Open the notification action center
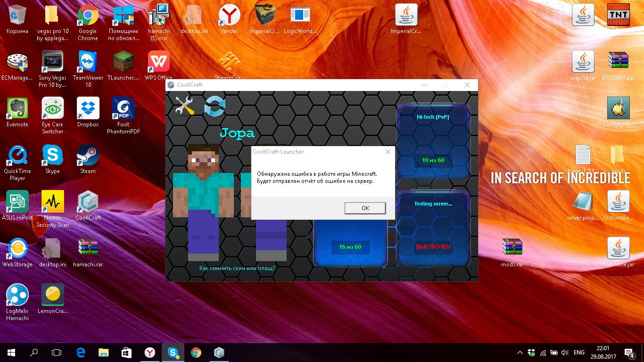The image size is (644, 362). 629,352
